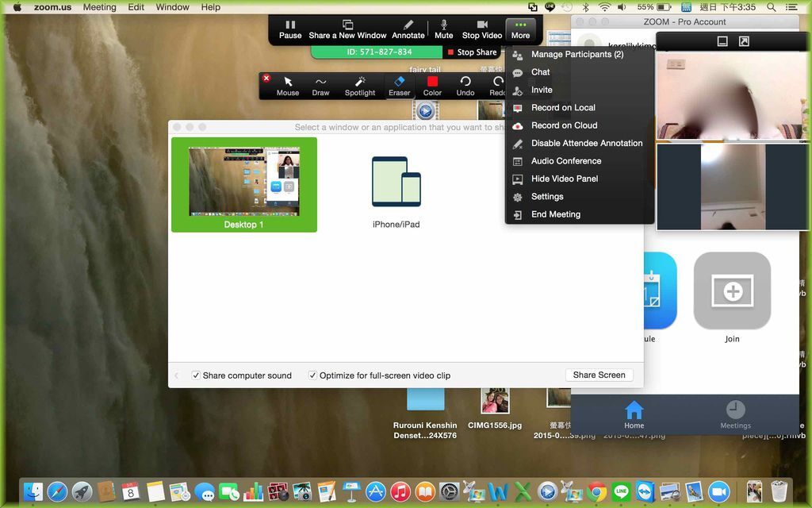Viewport: 812px width, 508px height.
Task: Redo the last annotation
Action: 496,86
